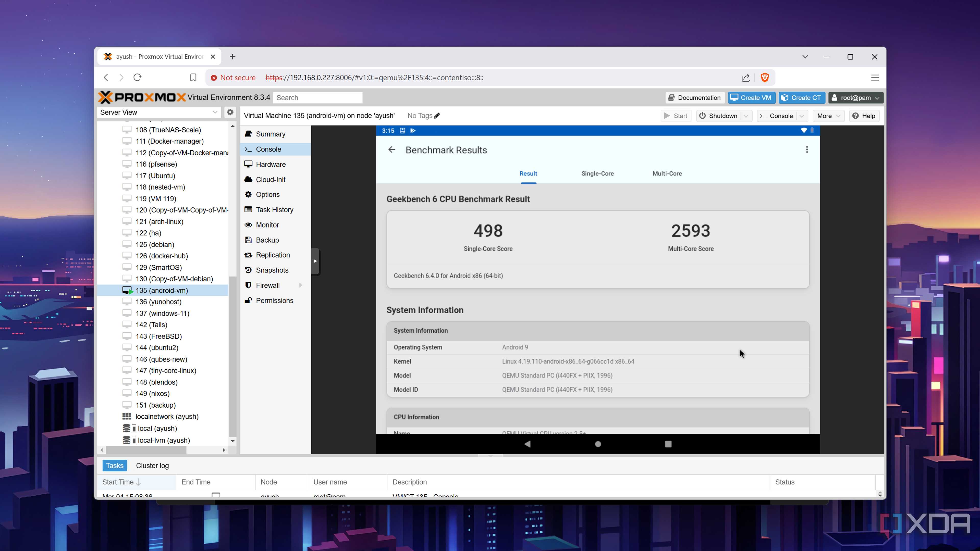Click the tree scrollbar down arrow
Screen dimensions: 980x551
[232, 441]
